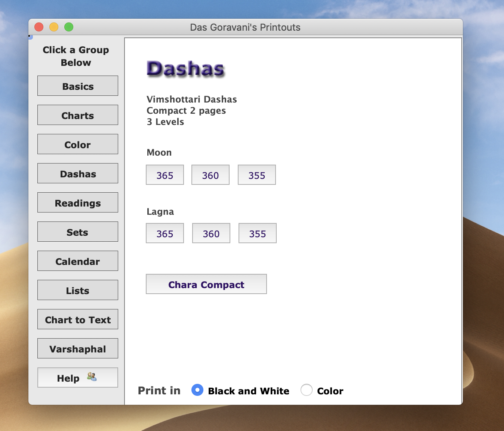This screenshot has width=504, height=431.
Task: Enable the Color print radio button
Action: [307, 390]
